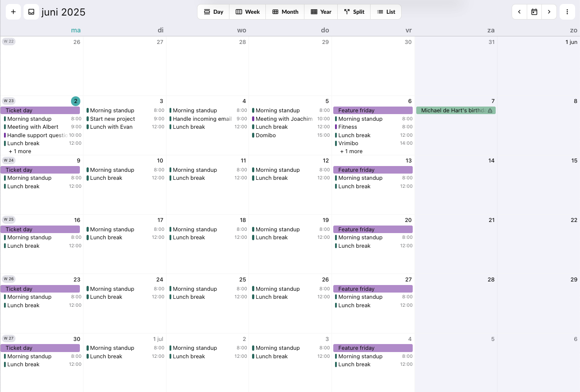The image size is (580, 392).
Task: Click the W 23 week number badge
Action: click(8, 101)
